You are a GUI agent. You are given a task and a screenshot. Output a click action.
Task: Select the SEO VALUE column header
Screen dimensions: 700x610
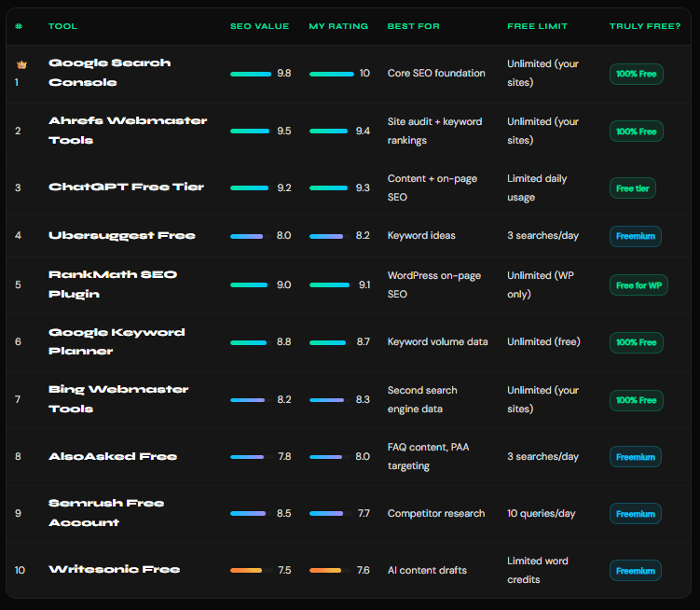(x=259, y=26)
